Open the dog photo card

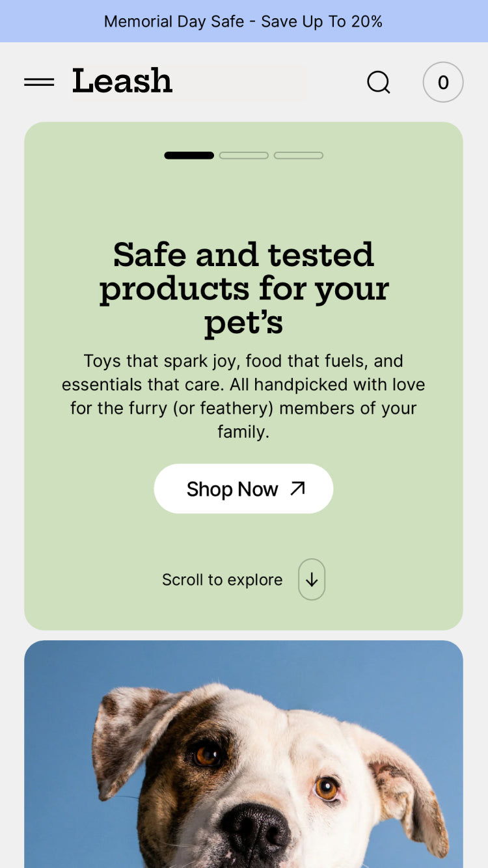(244, 754)
